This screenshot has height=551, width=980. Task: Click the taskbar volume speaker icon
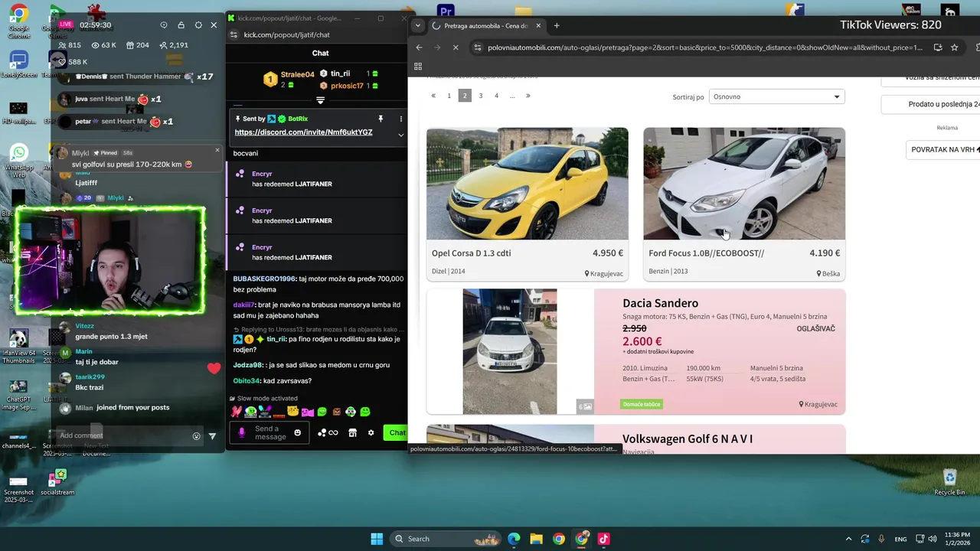coord(933,539)
